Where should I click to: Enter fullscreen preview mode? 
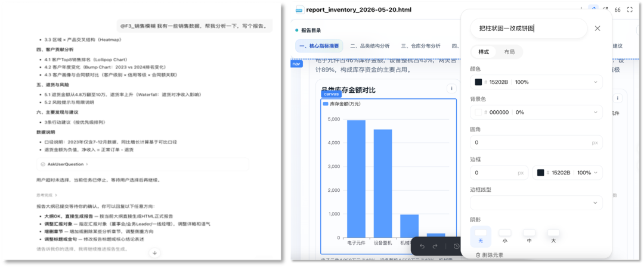(630, 10)
